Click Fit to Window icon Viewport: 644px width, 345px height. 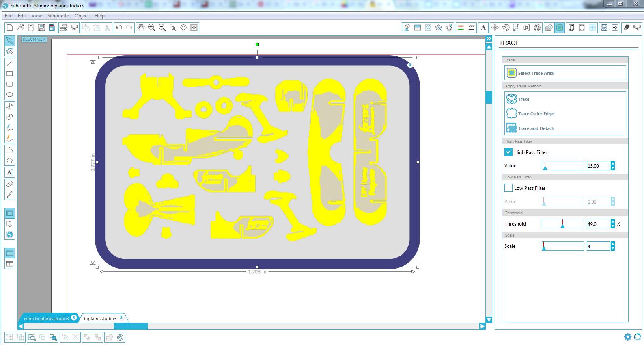[194, 28]
